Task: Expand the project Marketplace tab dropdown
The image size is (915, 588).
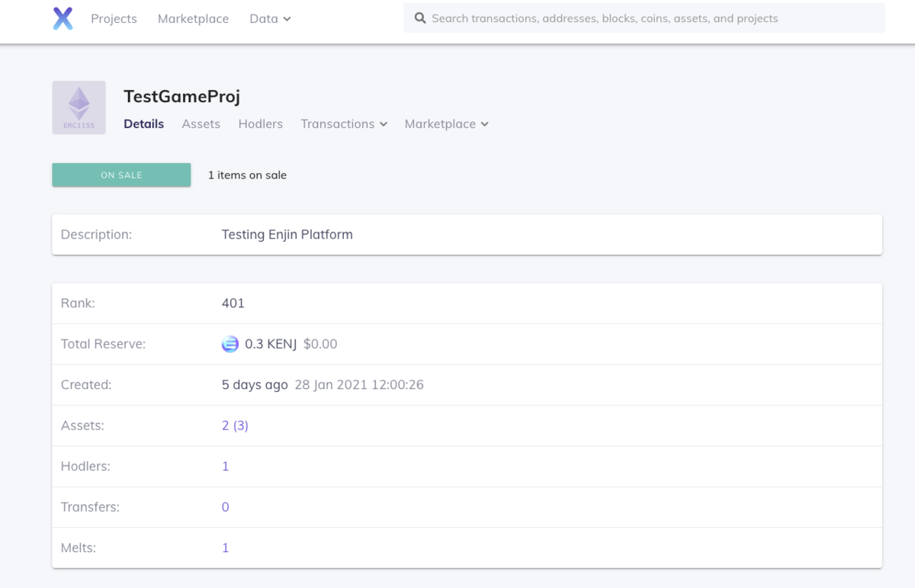Action: click(x=446, y=124)
